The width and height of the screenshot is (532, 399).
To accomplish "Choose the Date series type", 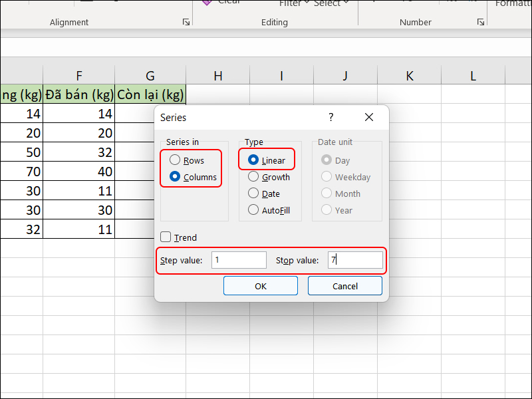I will 253,194.
